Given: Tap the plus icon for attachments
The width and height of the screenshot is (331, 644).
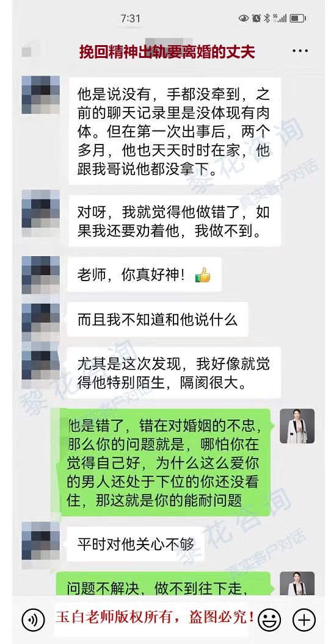Looking at the screenshot, I should (x=304, y=620).
